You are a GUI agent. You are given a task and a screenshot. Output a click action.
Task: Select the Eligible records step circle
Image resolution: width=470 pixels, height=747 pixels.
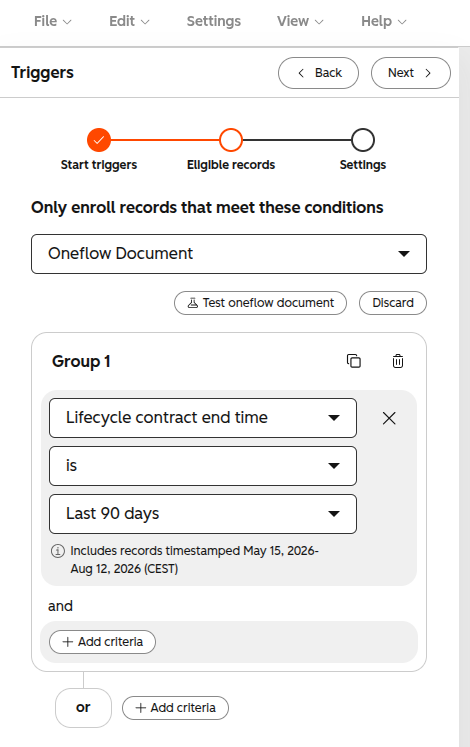point(231,140)
